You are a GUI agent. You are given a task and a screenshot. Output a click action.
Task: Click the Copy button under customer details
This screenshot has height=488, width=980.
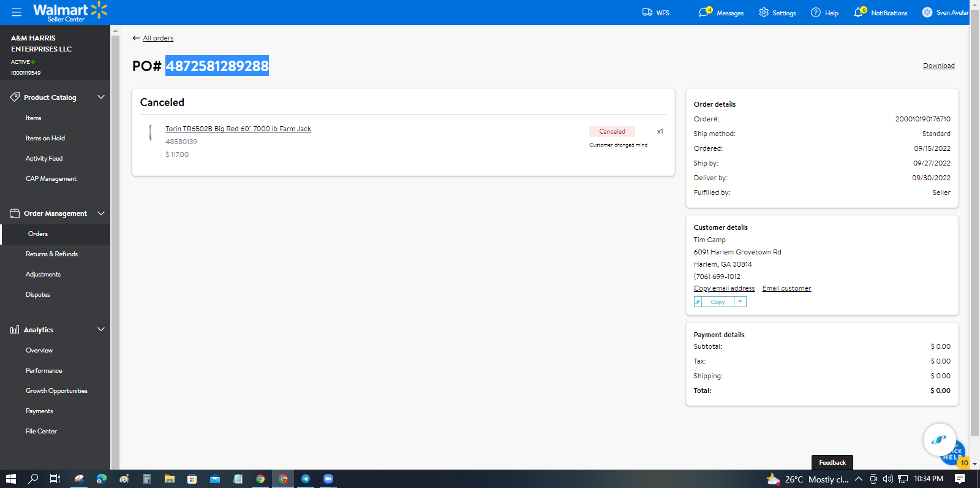(718, 302)
